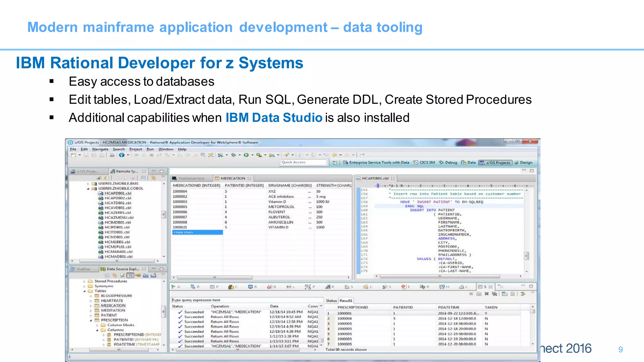Collapse the PRESCRIPTION table node
This screenshot has width=644, height=362.
(x=91, y=320)
